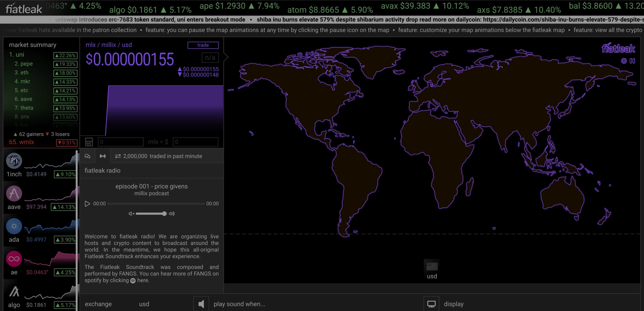Switch to the radio broadcast tab

103,156
